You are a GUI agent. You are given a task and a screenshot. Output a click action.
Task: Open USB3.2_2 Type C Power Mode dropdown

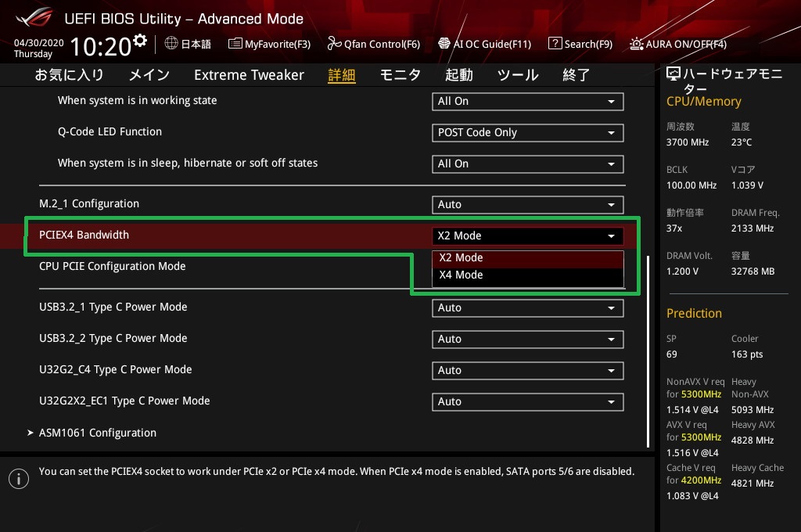(x=528, y=340)
